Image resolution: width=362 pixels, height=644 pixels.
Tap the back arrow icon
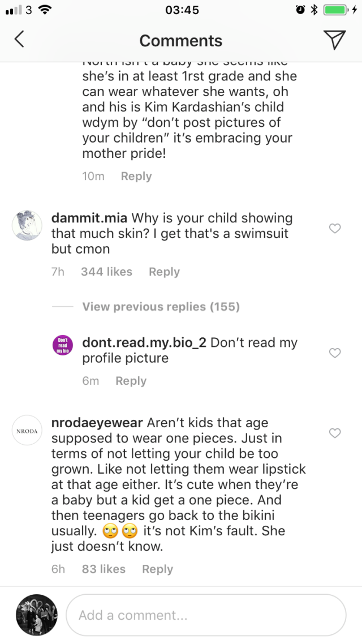coord(20,40)
